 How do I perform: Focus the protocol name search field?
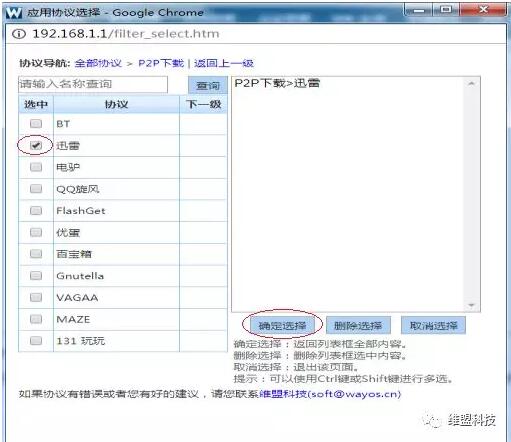click(x=93, y=84)
